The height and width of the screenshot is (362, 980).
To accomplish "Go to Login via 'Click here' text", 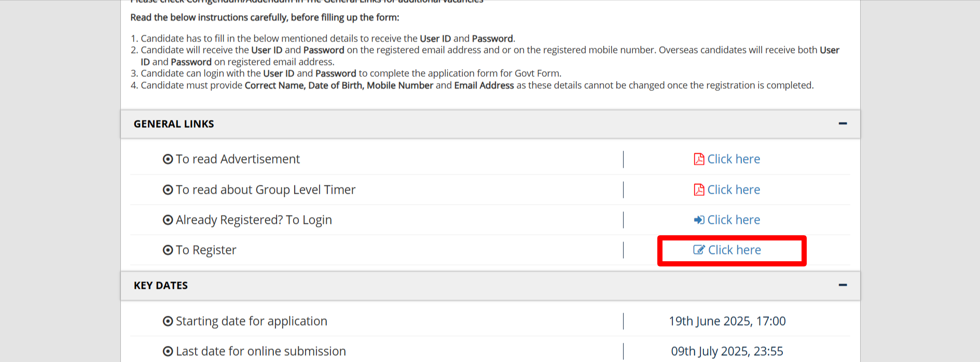I will [x=734, y=220].
